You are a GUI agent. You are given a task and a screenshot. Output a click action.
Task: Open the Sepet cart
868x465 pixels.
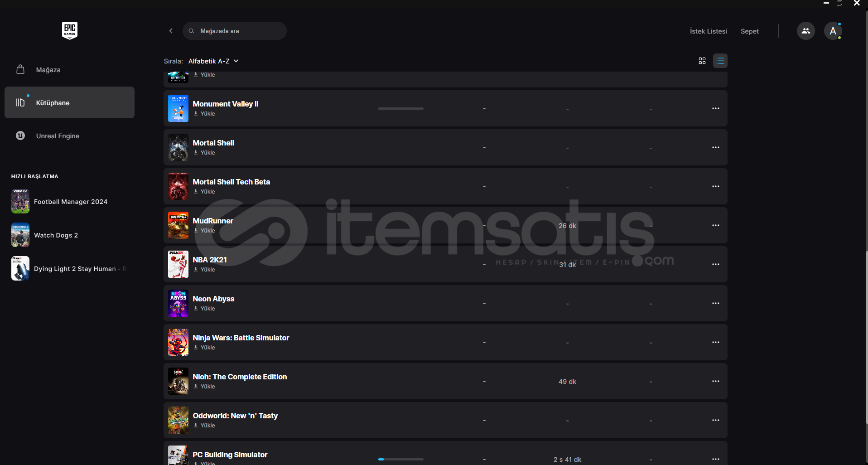click(x=750, y=31)
